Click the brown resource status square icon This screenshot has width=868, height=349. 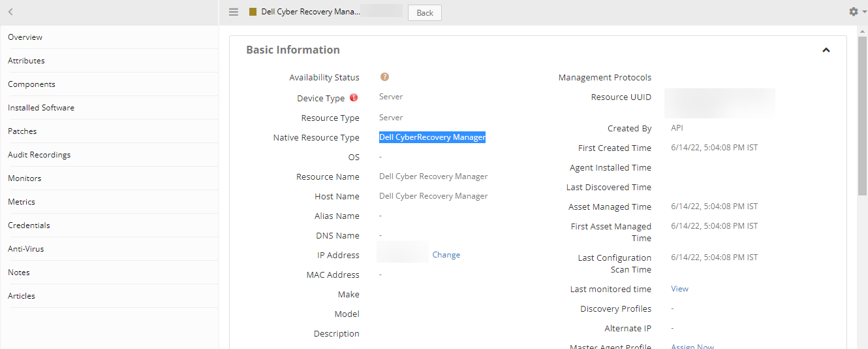pos(253,12)
